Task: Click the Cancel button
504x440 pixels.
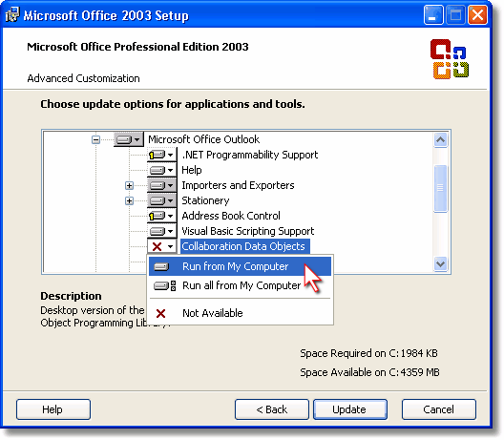Action: coord(439,409)
